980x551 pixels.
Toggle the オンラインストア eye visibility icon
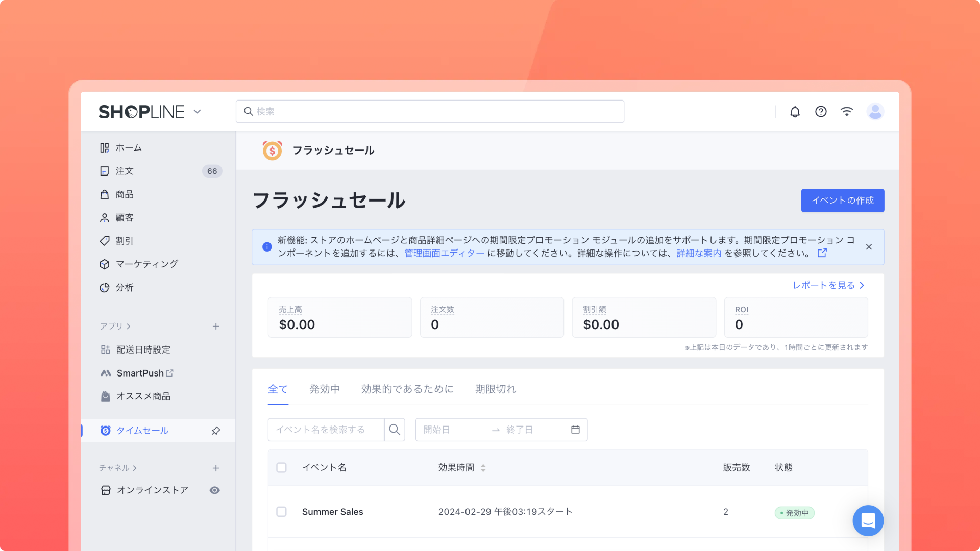[215, 490]
